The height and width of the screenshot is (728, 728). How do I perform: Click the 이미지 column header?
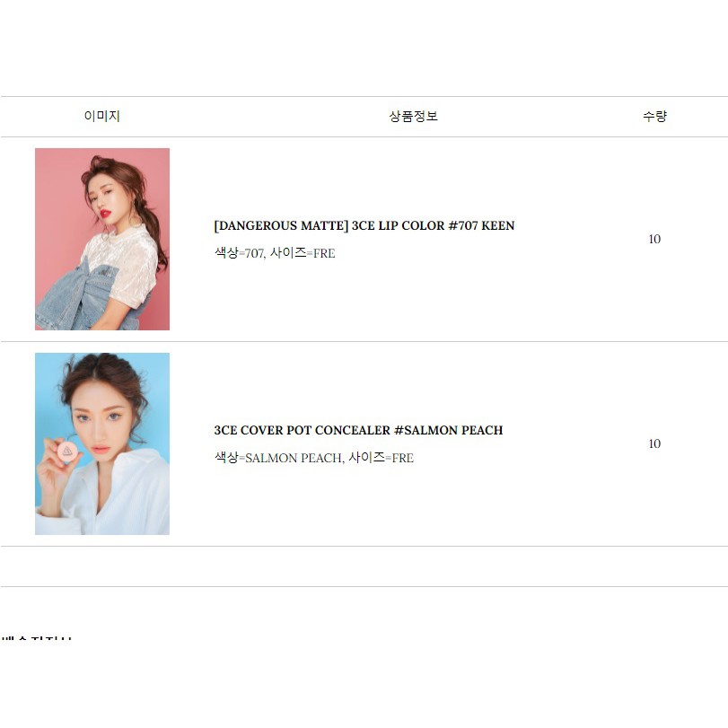(x=101, y=116)
